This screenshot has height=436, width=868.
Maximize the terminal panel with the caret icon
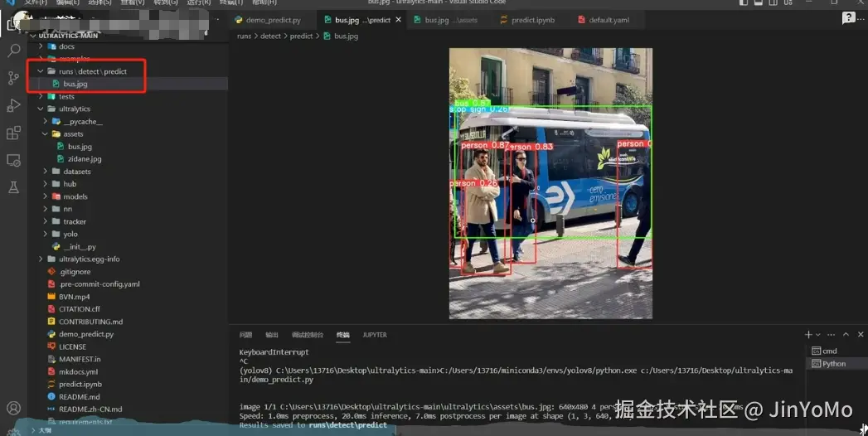(846, 334)
